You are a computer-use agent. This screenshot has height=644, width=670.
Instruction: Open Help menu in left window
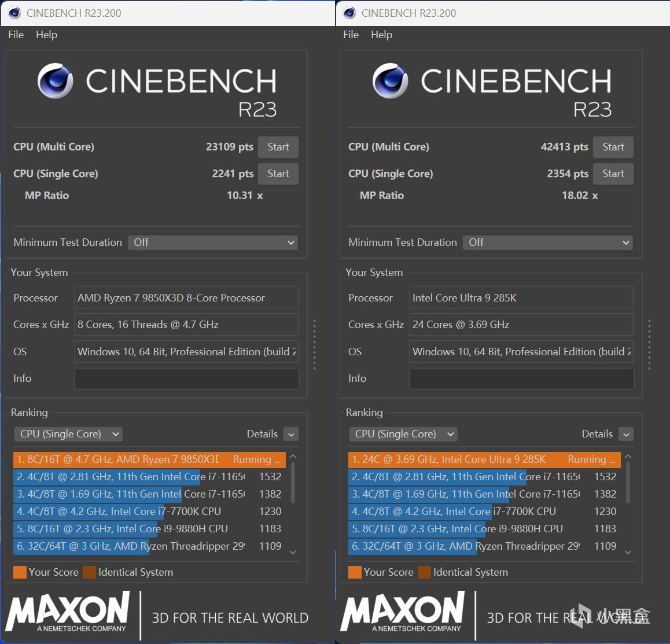point(46,35)
